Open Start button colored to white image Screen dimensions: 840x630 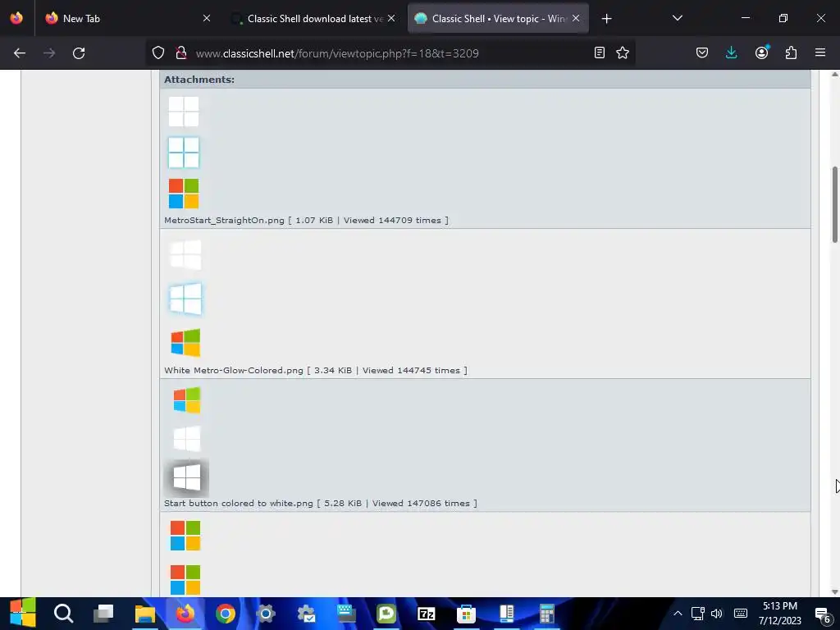pyautogui.click(x=186, y=441)
